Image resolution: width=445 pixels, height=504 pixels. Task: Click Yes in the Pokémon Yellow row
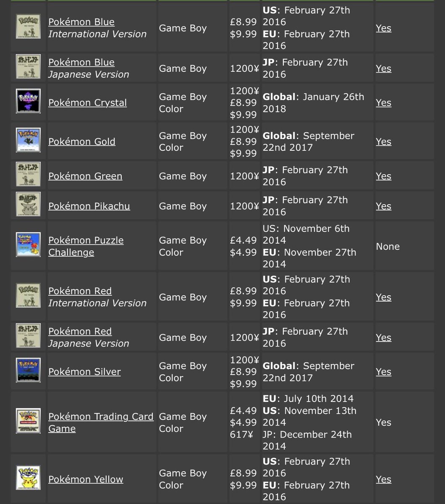383,479
